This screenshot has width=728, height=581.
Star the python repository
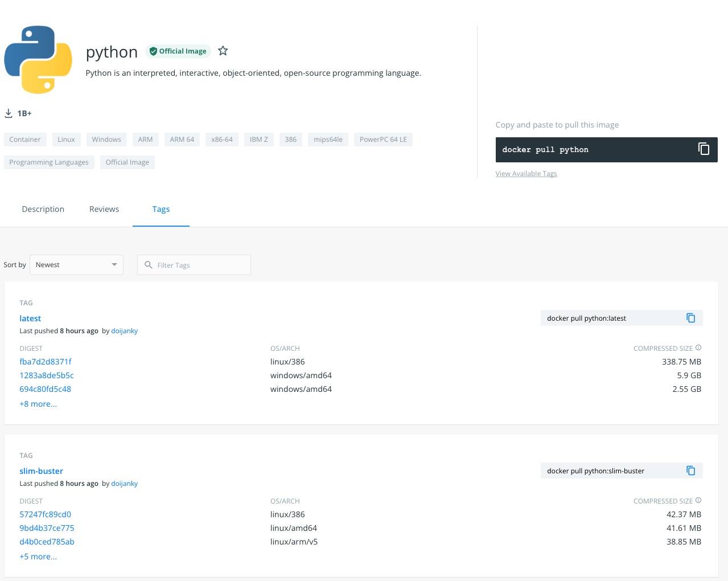(223, 51)
